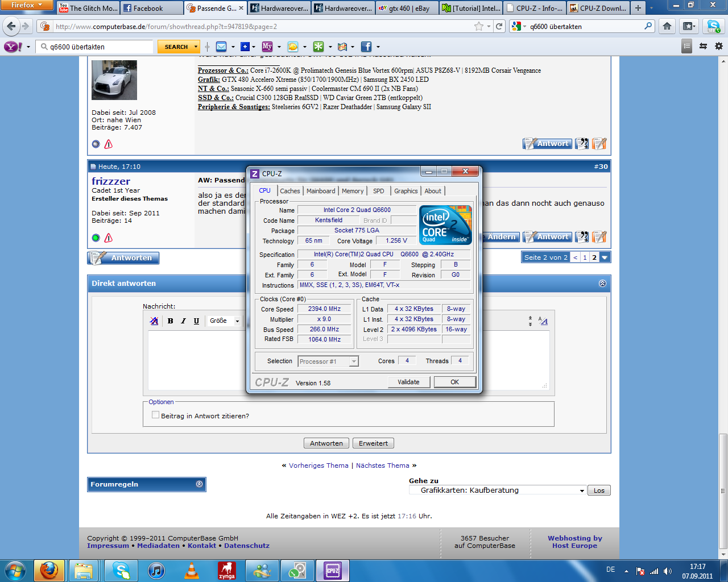Click the green asterisk toolbar icon
Viewport: 728px width, 582px height.
[318, 47]
